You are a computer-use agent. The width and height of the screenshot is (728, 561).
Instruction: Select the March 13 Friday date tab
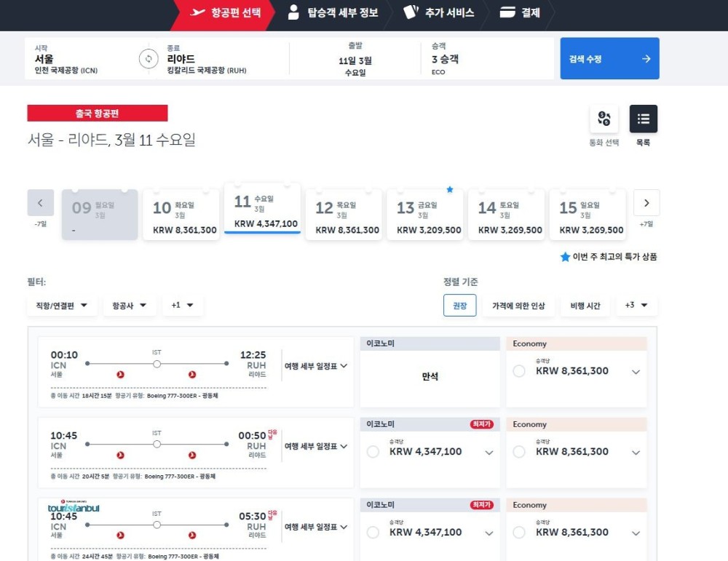(424, 215)
